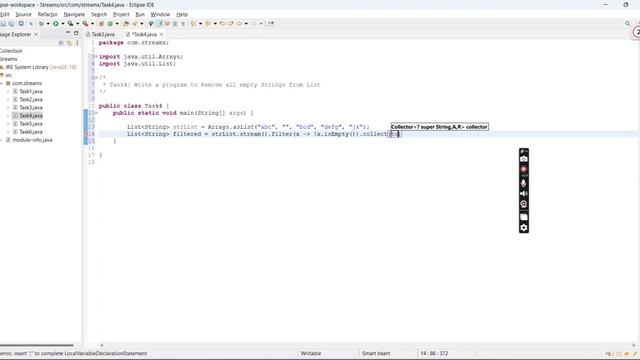Viewport: 640px width, 360px height.
Task: Open the Window menu
Action: click(x=160, y=14)
